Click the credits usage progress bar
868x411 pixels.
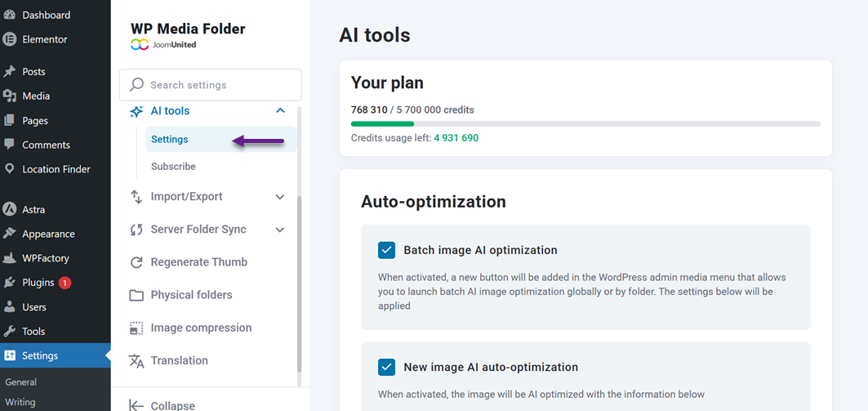coord(585,124)
